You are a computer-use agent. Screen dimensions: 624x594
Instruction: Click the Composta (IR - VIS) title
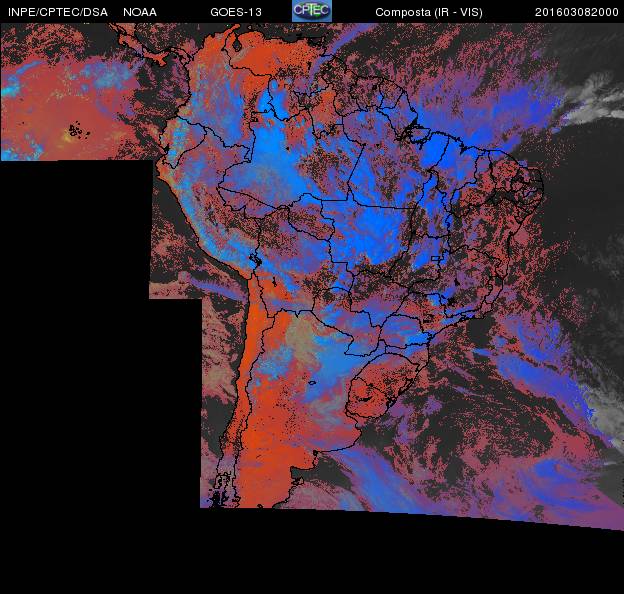pyautogui.click(x=429, y=13)
